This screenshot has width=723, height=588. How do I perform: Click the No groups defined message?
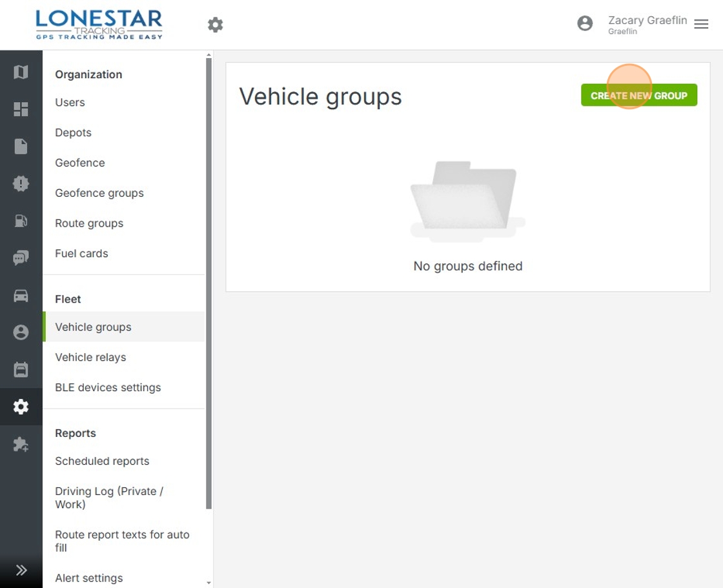(468, 266)
